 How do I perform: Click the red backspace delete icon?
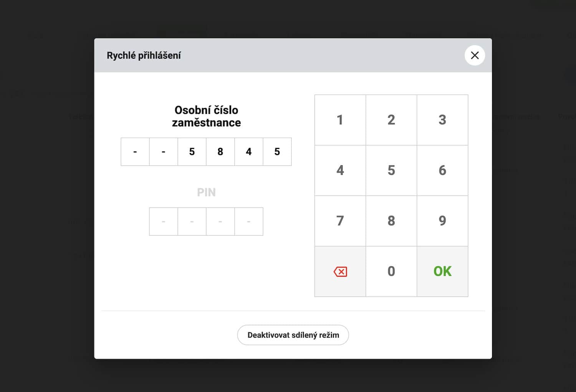[340, 272]
